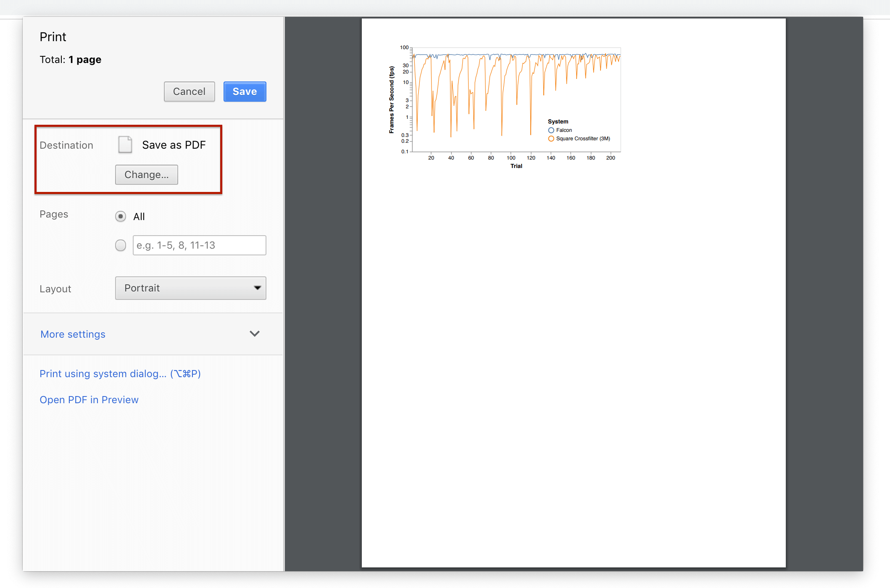The height and width of the screenshot is (588, 890).
Task: Click the Square Crossfilter orange legend circle
Action: [x=551, y=139]
